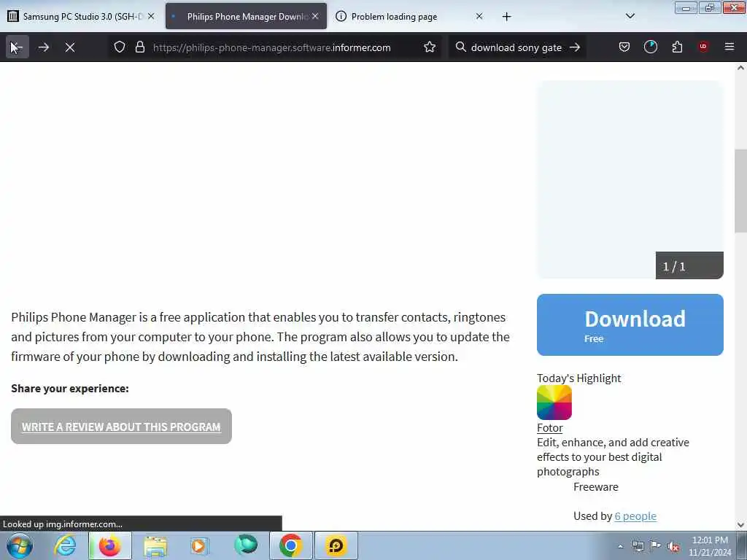Click the scrollbar up arrow

(741, 68)
